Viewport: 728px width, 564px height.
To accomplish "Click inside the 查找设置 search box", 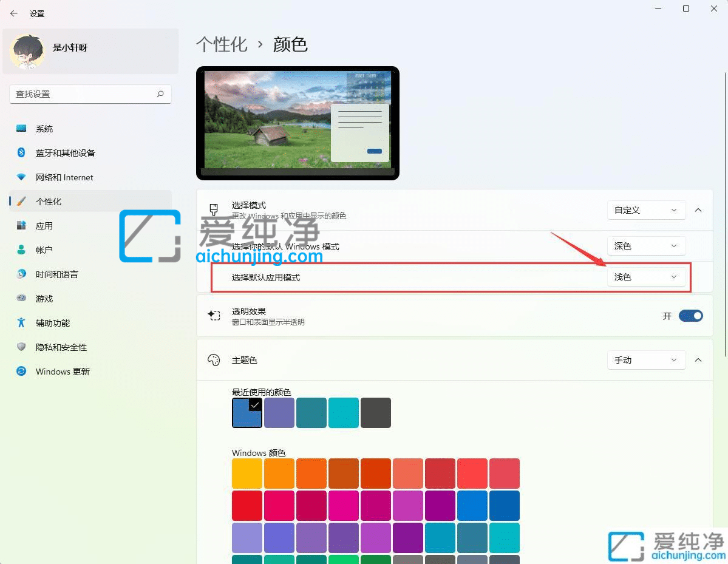I will point(90,94).
